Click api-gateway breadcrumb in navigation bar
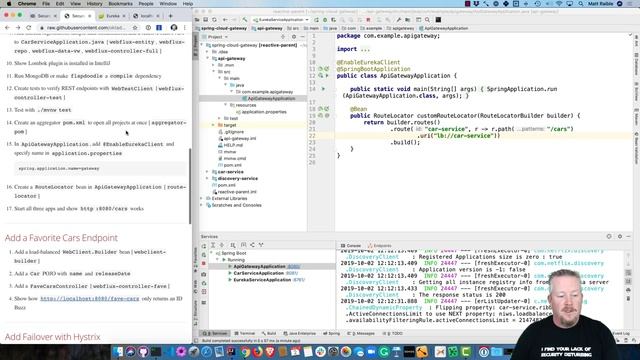Viewport: 640px width, 360px height. 267,28
